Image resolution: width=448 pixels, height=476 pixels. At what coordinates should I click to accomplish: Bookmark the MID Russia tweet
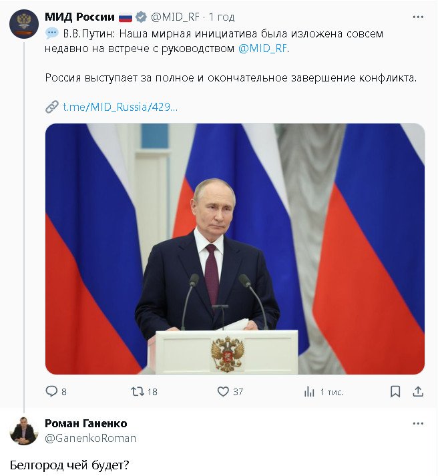[x=395, y=391]
